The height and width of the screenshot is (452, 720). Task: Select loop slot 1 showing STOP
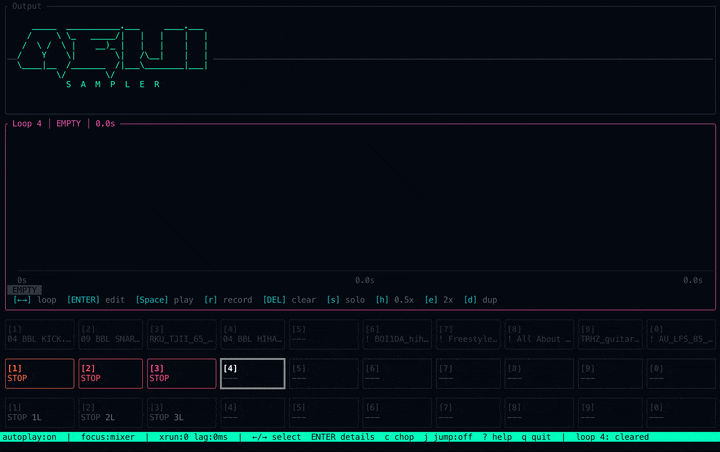(x=39, y=374)
